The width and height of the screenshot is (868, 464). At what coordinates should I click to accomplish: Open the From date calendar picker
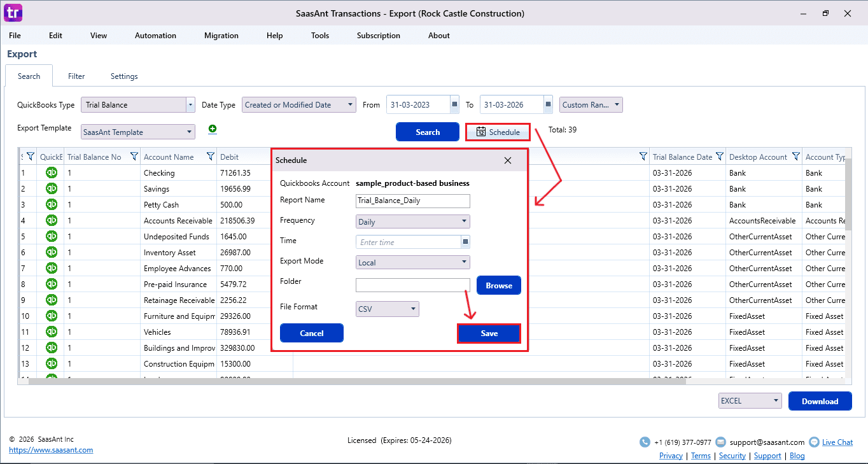(454, 104)
